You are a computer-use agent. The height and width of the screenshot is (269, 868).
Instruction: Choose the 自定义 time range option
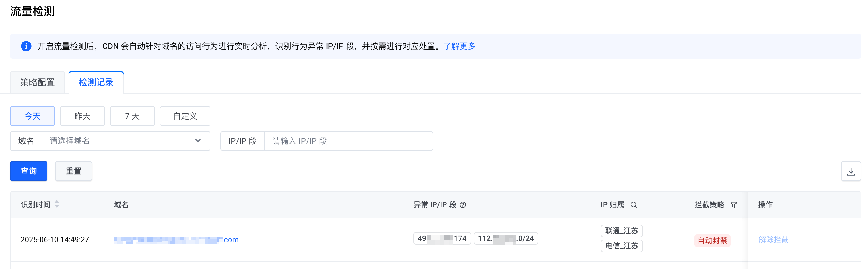(x=185, y=116)
